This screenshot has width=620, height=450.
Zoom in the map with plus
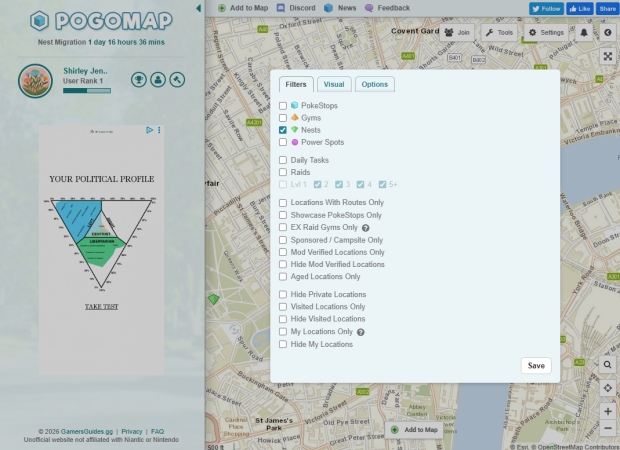pos(608,412)
